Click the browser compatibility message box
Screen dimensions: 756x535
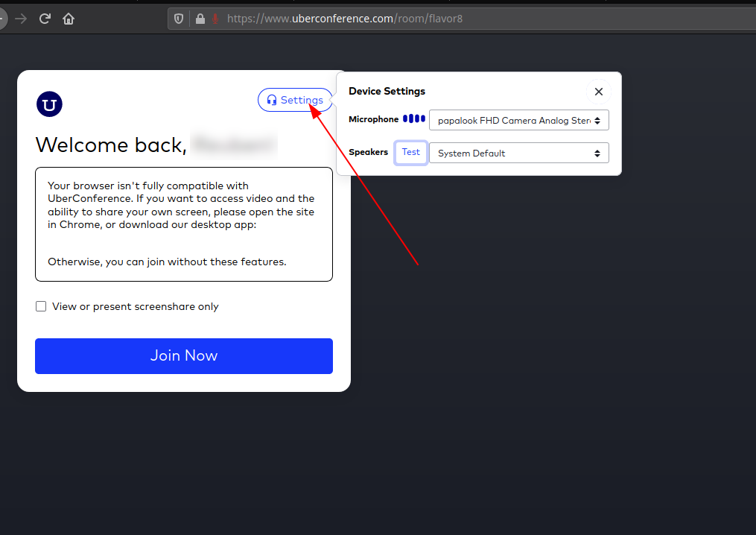(183, 224)
